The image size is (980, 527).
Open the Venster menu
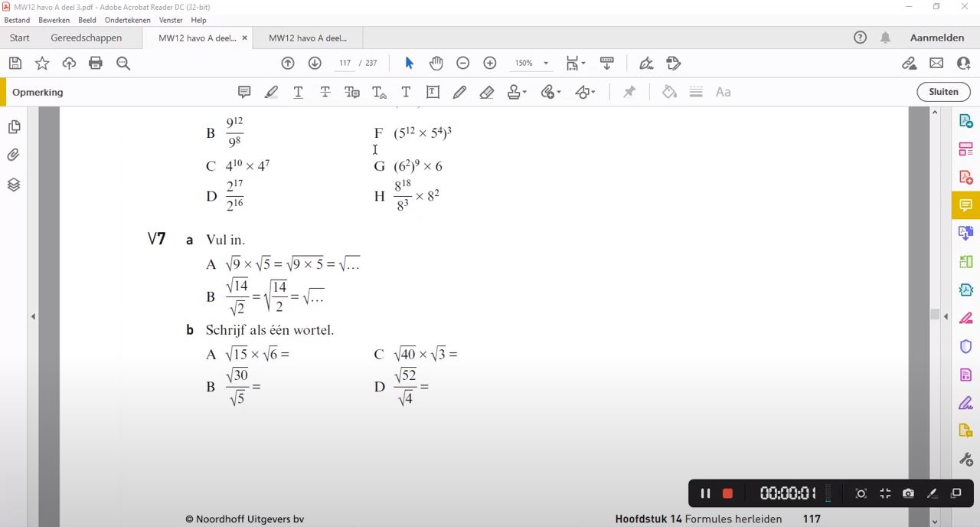171,20
